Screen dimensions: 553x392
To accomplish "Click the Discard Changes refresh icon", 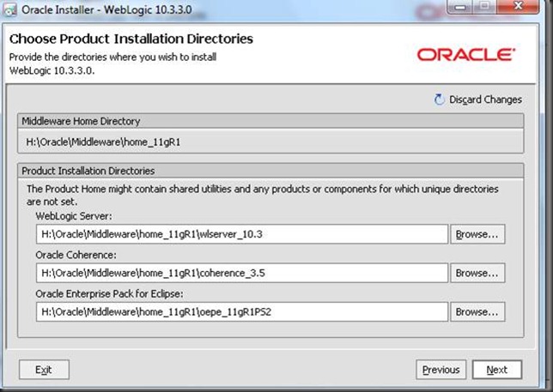I will (x=439, y=100).
